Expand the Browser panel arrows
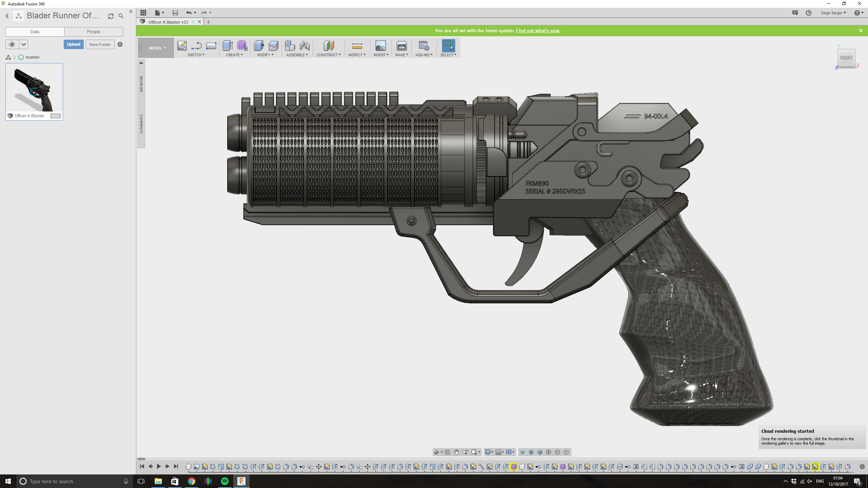Image resolution: width=868 pixels, height=488 pixels. click(141, 63)
